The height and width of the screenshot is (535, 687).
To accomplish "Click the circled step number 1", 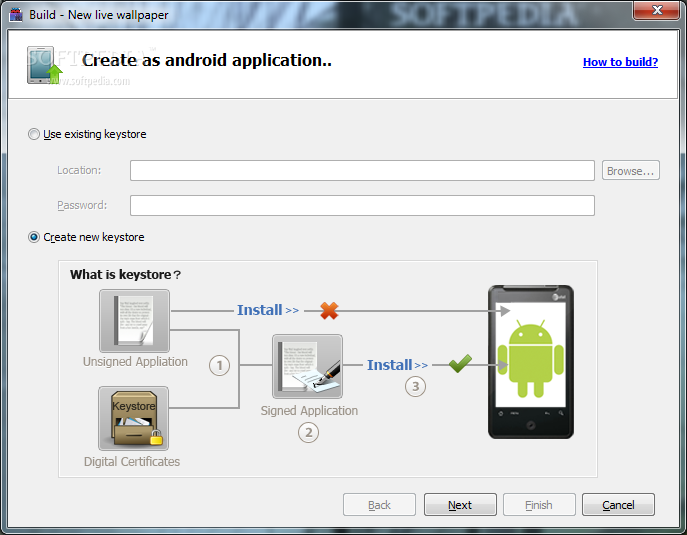I will tap(219, 366).
